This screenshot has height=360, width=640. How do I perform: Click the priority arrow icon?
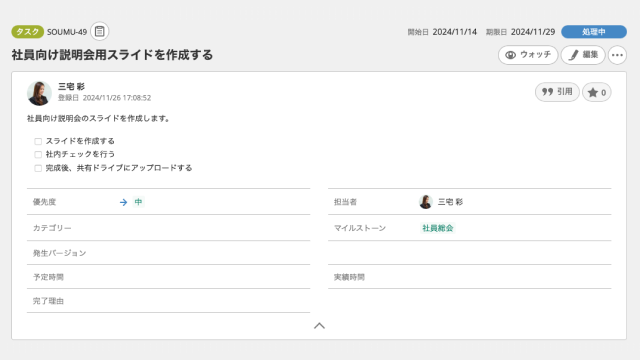tap(123, 202)
